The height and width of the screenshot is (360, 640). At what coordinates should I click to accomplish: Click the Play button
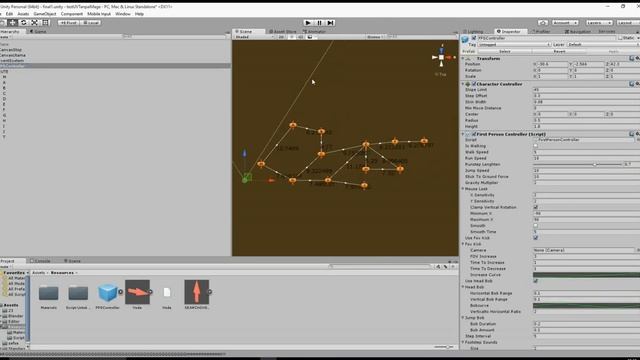point(308,23)
